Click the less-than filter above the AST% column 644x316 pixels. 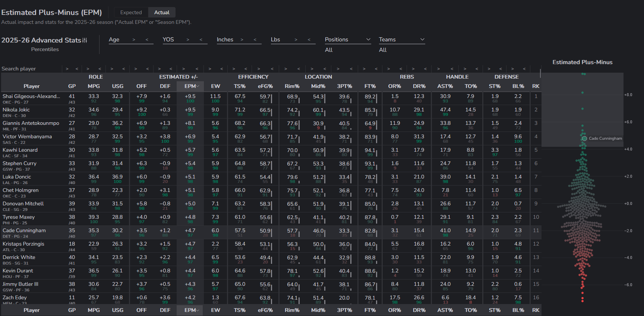coord(452,69)
